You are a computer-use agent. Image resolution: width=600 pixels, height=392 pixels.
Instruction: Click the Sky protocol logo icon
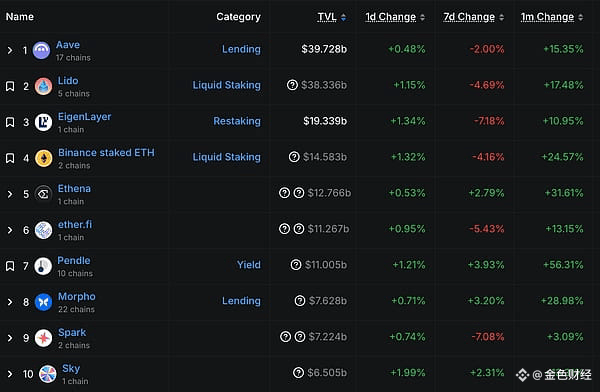[x=48, y=374]
